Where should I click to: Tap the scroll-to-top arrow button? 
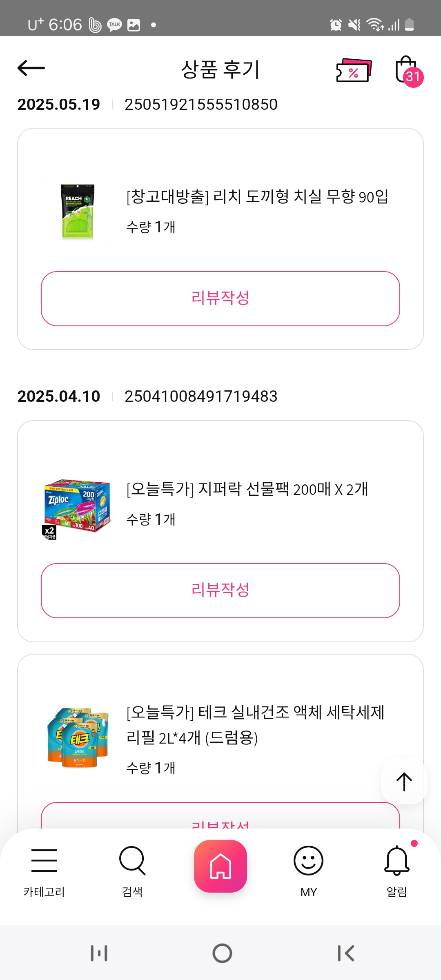coord(404,782)
